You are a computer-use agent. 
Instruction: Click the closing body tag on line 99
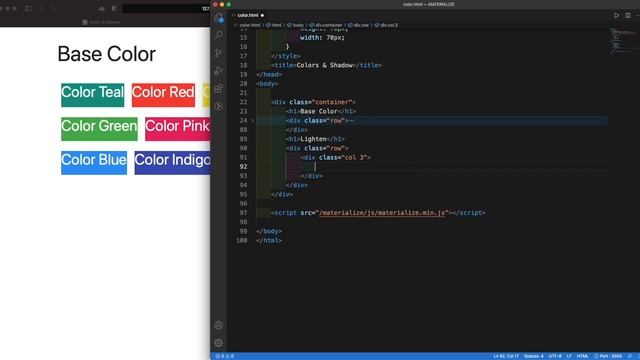tap(269, 231)
